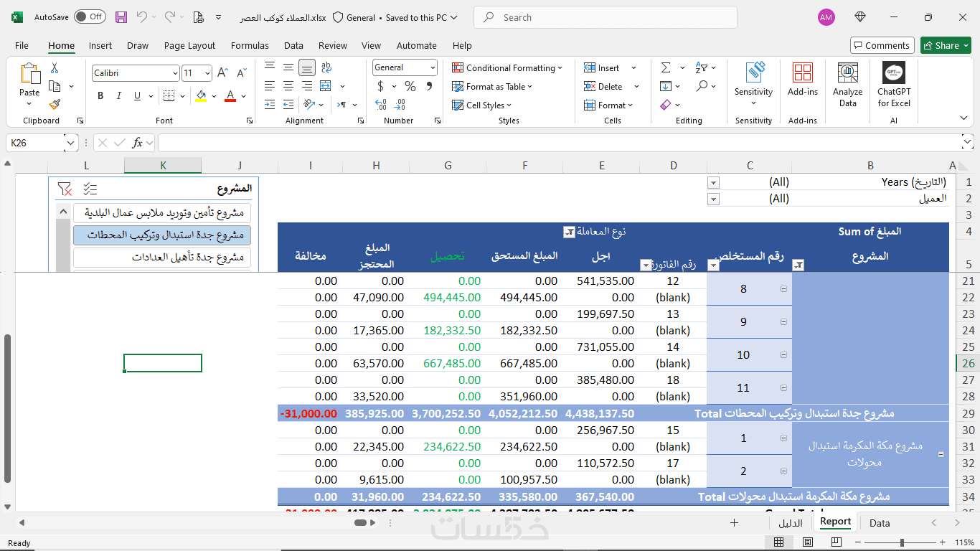Screen dimensions: 980x551
Task: Switch to the Formulas ribbon tab
Action: tap(250, 45)
